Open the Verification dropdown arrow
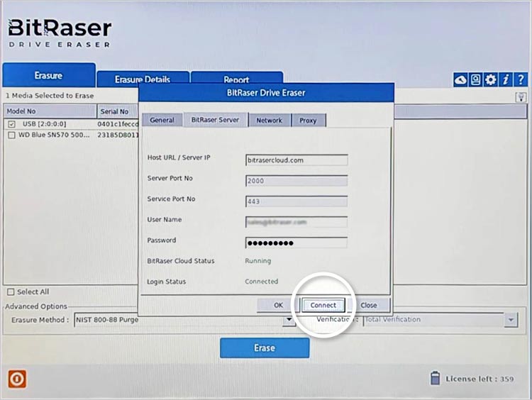 tap(511, 320)
